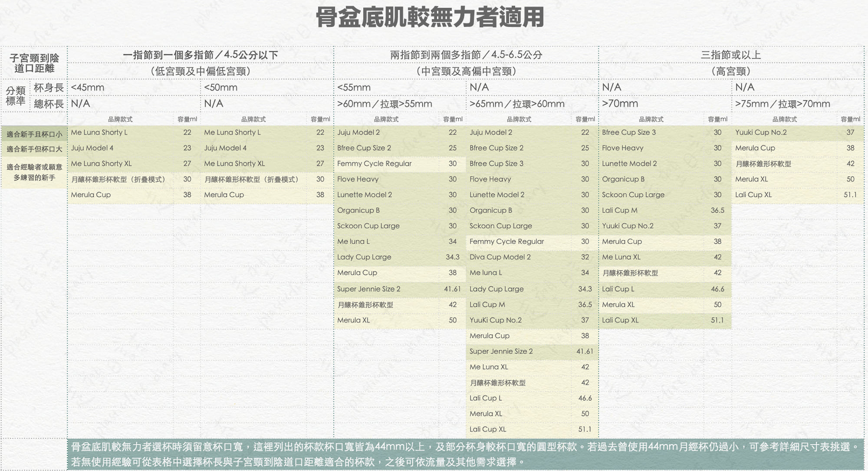Select Lunette Model 2 in the >70mm column
This screenshot has width=868, height=471.
(629, 164)
